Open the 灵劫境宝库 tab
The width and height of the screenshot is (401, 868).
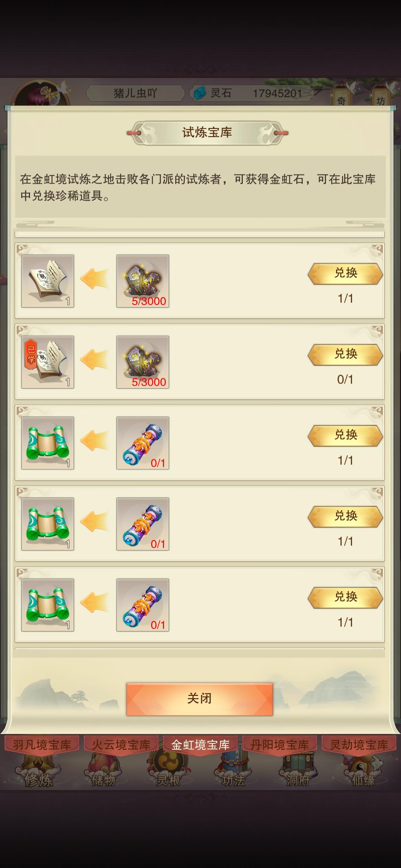point(359,744)
